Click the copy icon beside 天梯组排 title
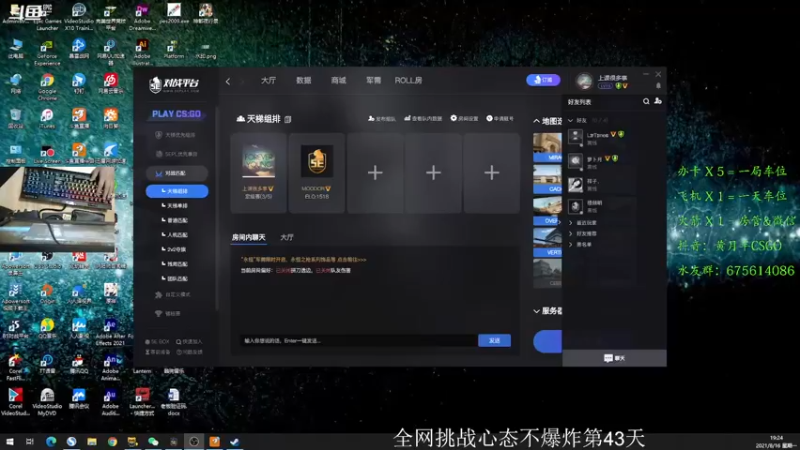 click(288, 119)
